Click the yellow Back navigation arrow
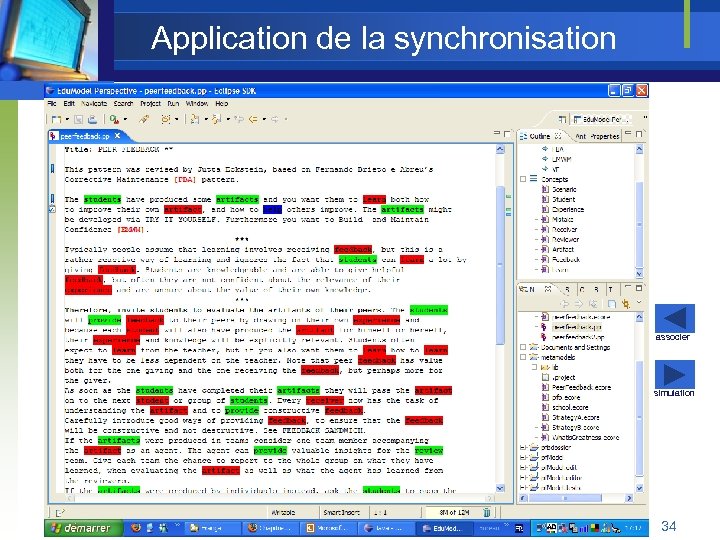This screenshot has height=540, width=720. [x=253, y=119]
